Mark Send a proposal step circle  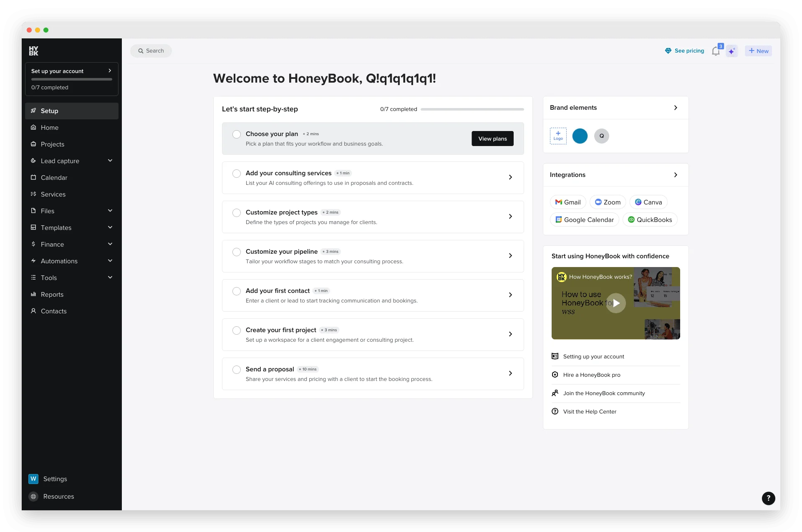pyautogui.click(x=237, y=369)
